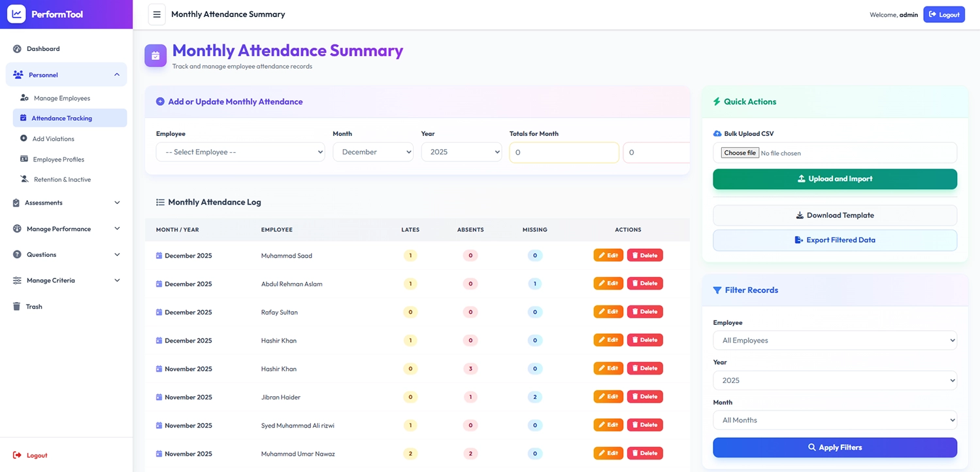Click Upload and Import button

tap(835, 179)
